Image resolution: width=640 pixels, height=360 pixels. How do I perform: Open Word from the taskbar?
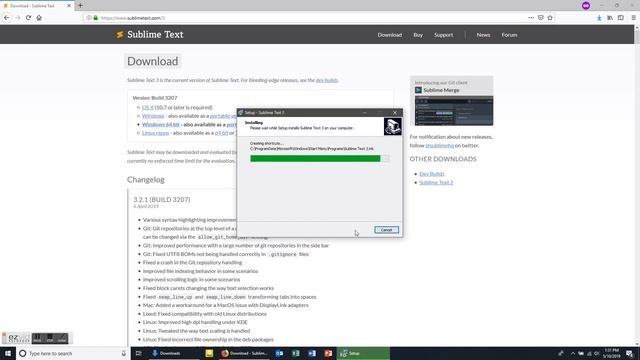(312, 353)
